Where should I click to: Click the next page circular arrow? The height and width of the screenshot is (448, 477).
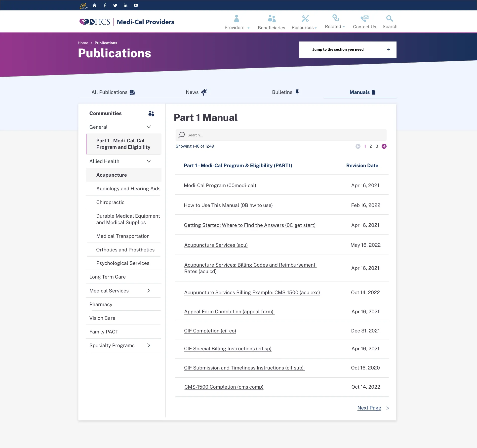pyautogui.click(x=384, y=146)
